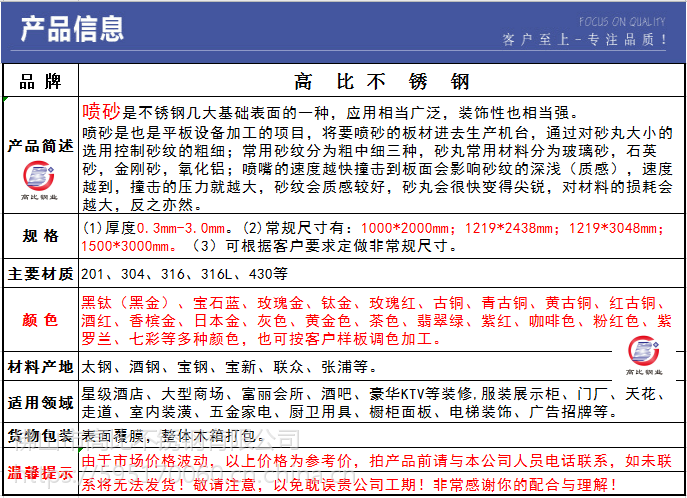Click the FOCUS ON QUALITY text

(622, 20)
